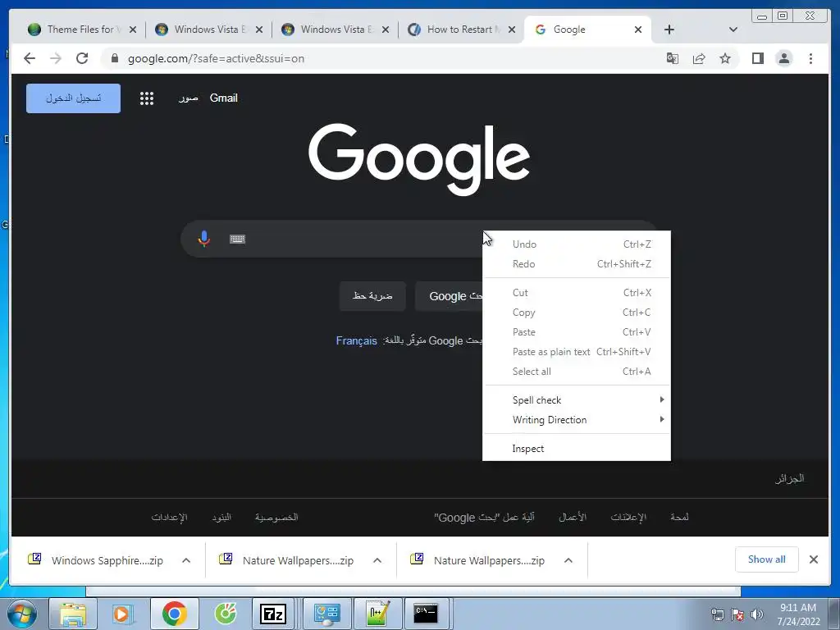Open the Chrome three-dot menu

coord(810,58)
